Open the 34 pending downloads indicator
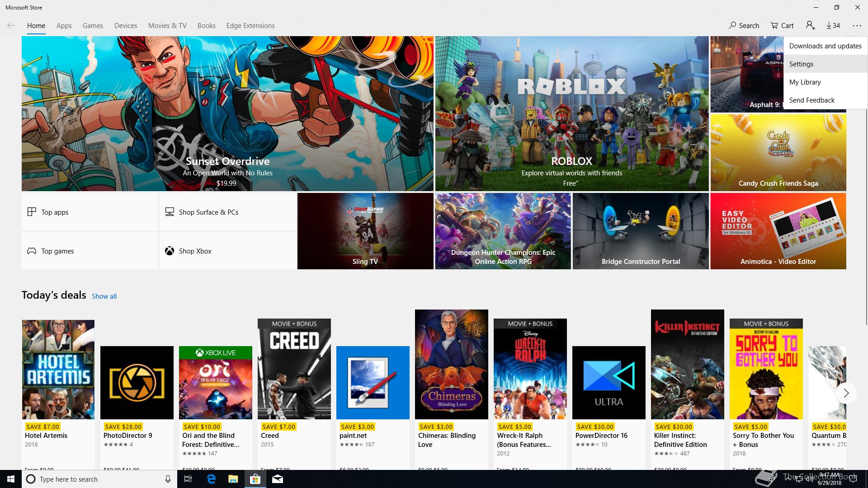868x488 pixels. point(833,26)
